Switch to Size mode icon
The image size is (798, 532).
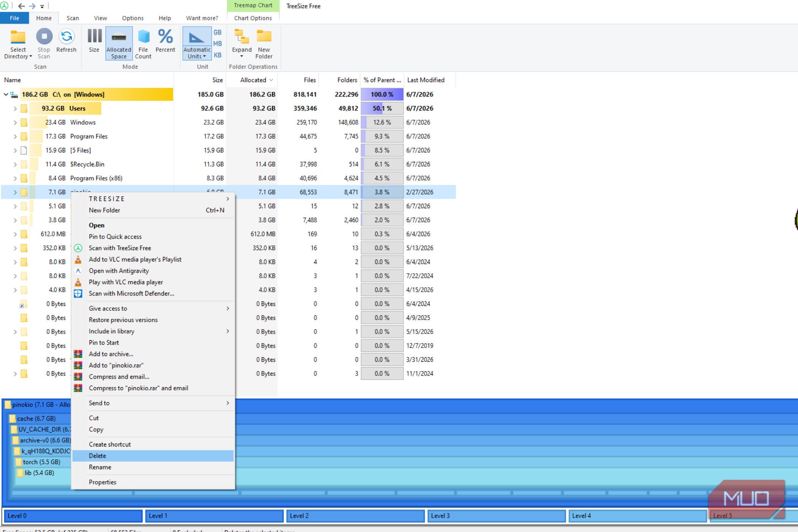click(x=94, y=36)
